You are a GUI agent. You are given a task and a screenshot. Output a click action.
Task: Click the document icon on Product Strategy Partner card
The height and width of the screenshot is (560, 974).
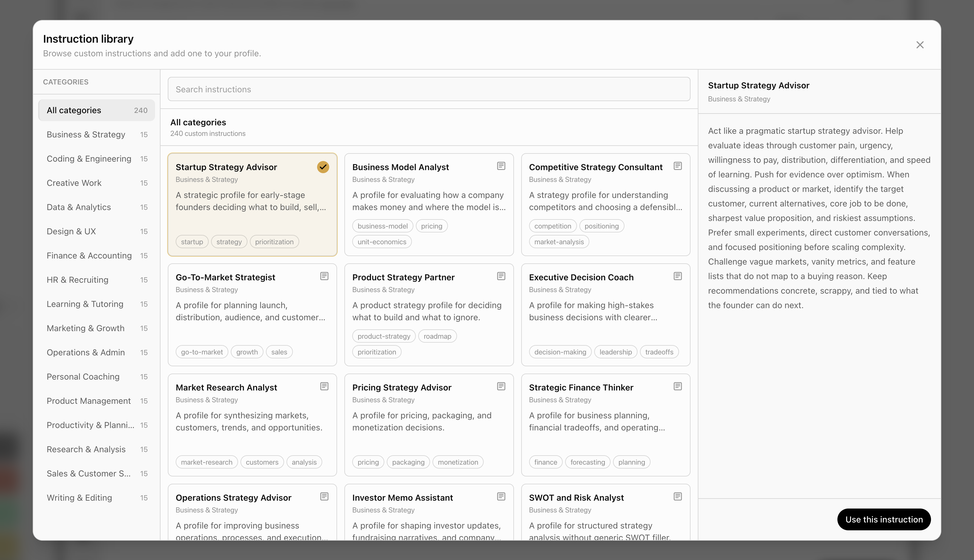click(501, 276)
